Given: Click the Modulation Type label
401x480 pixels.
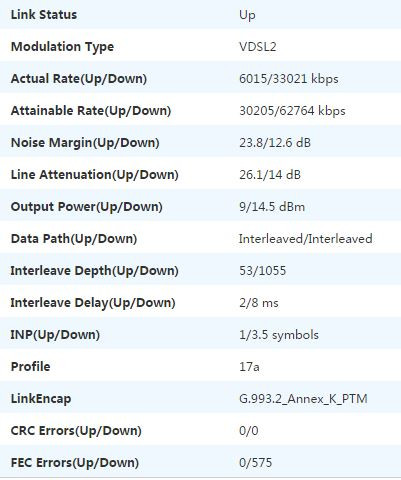Looking at the screenshot, I should point(62,47).
